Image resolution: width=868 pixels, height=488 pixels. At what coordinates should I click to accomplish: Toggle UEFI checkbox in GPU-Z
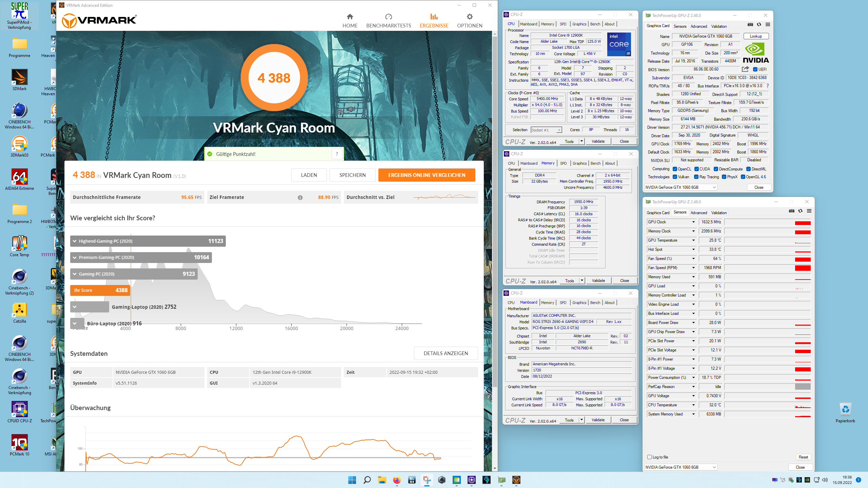coord(755,69)
